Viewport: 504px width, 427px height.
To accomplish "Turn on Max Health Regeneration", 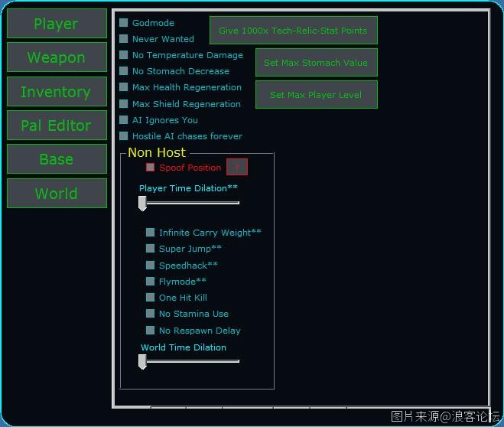I will point(124,87).
